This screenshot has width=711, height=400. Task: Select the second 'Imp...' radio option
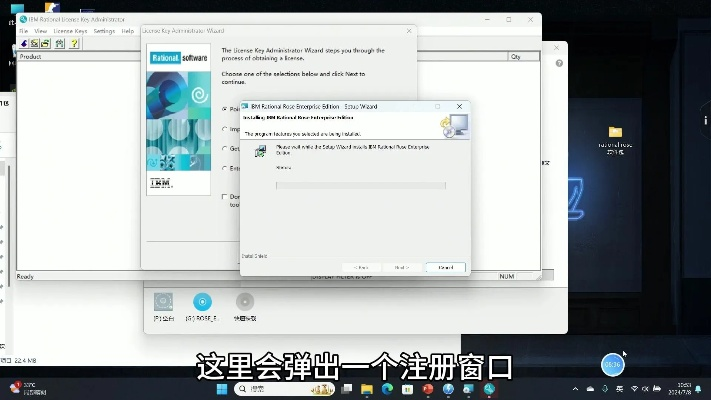pyautogui.click(x=225, y=129)
